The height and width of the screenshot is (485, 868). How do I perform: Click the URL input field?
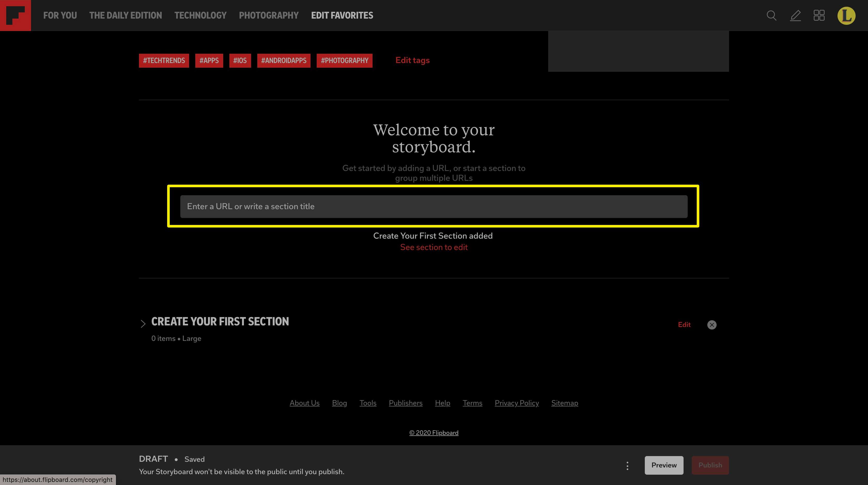[x=434, y=206]
